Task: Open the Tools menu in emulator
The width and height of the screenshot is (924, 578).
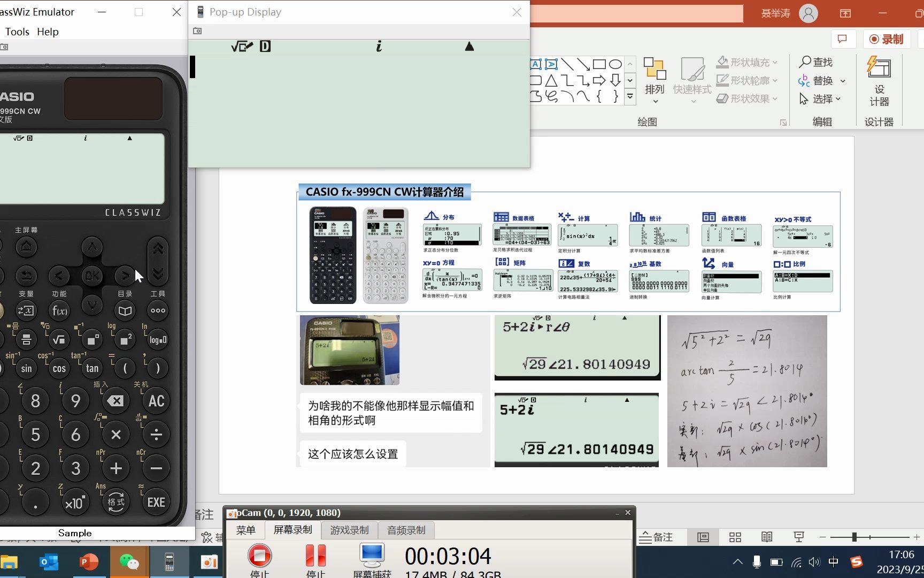Action: [x=17, y=32]
